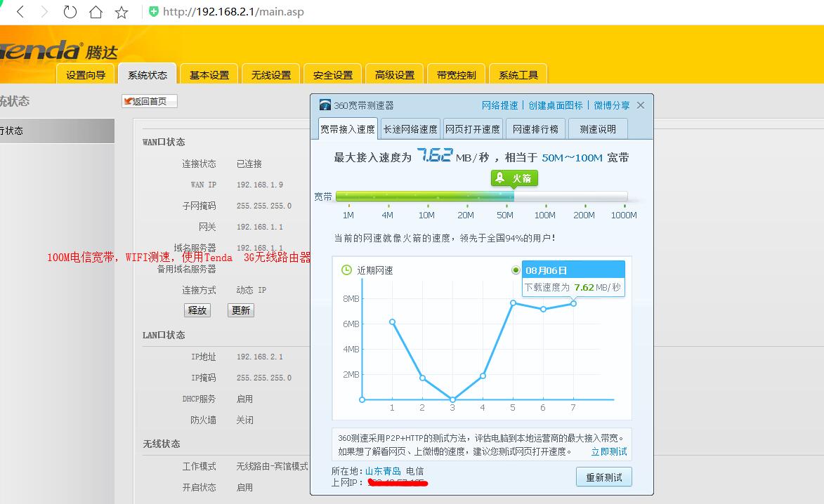Click the 释放 release button
This screenshot has width=824, height=504.
197,310
